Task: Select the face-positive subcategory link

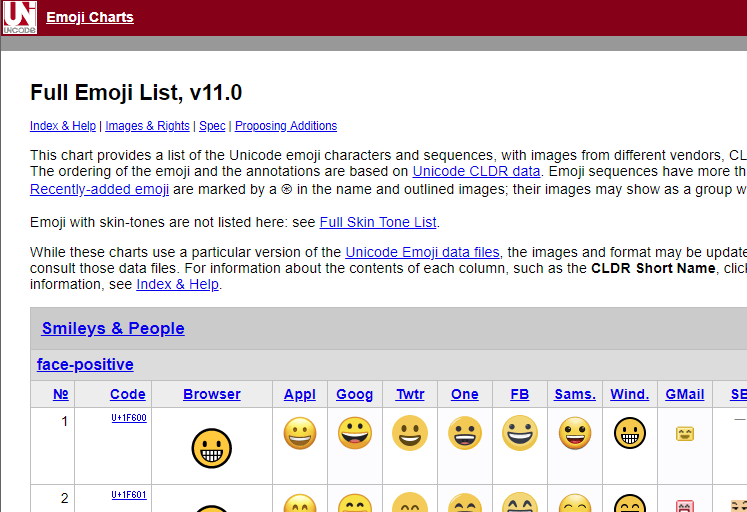Action: (85, 364)
